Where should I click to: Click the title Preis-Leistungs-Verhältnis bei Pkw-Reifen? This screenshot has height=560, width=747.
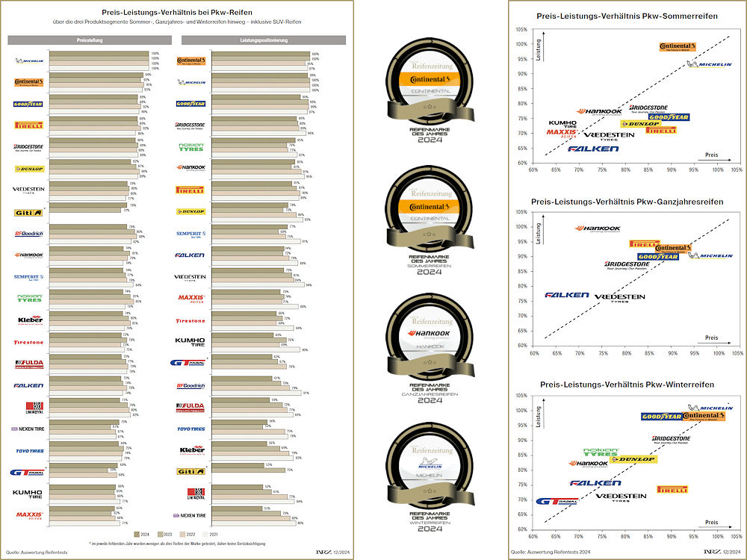click(177, 13)
